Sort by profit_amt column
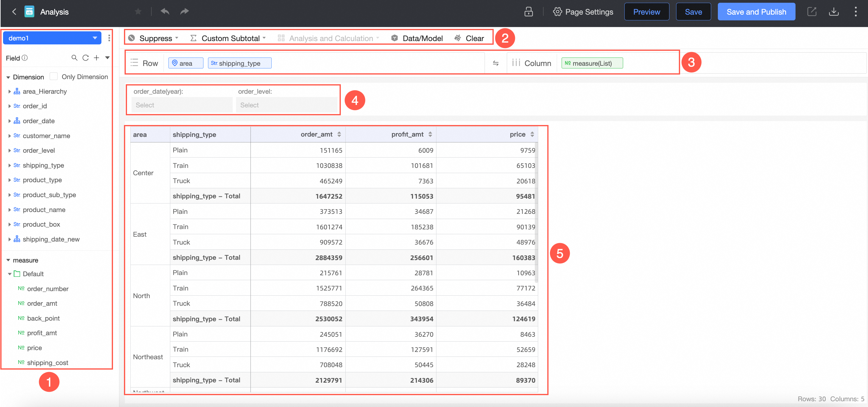Image resolution: width=868 pixels, height=407 pixels. click(x=430, y=134)
